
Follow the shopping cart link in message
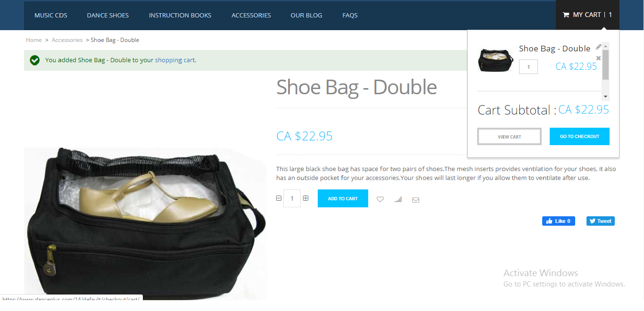[x=175, y=60]
